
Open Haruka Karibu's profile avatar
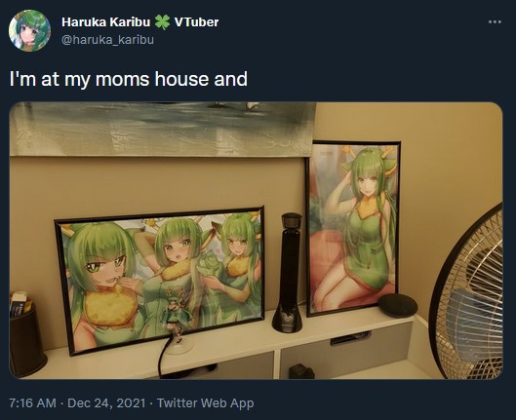pyautogui.click(x=29, y=30)
